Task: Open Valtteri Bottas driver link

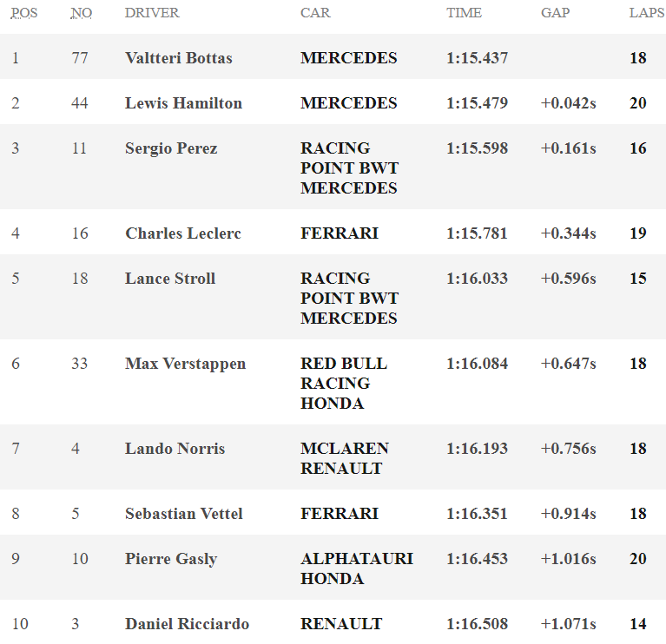Action: 178,58
